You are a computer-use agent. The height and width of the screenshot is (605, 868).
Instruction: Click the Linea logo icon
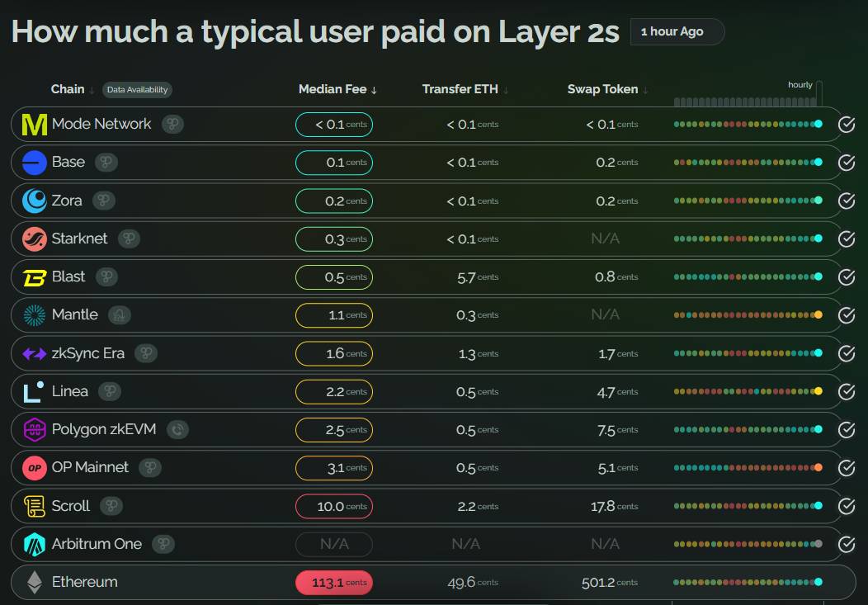click(34, 392)
